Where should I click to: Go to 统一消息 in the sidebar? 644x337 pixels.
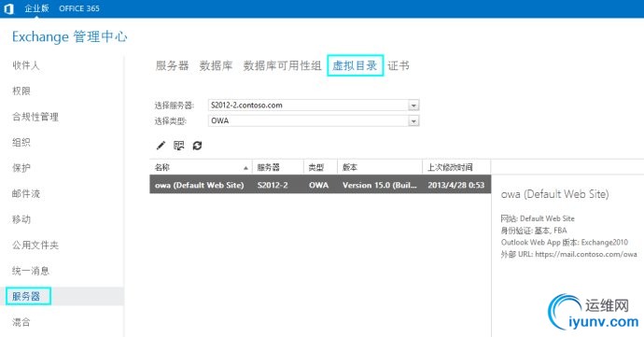pos(31,271)
